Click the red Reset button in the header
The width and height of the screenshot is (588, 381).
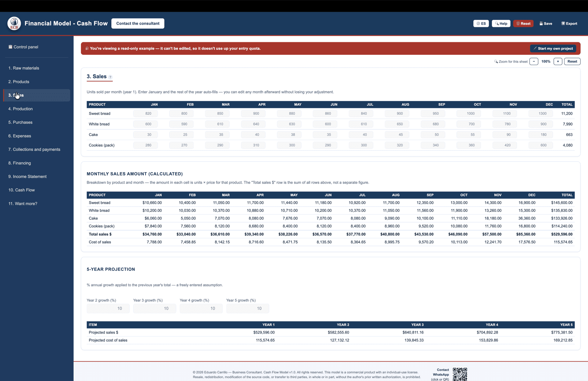coord(523,24)
